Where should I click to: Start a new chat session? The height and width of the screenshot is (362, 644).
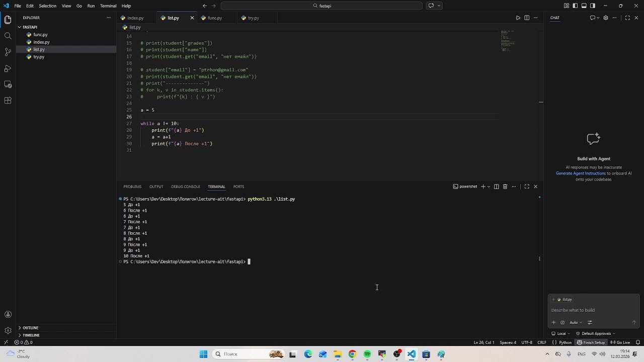pyautogui.click(x=592, y=18)
